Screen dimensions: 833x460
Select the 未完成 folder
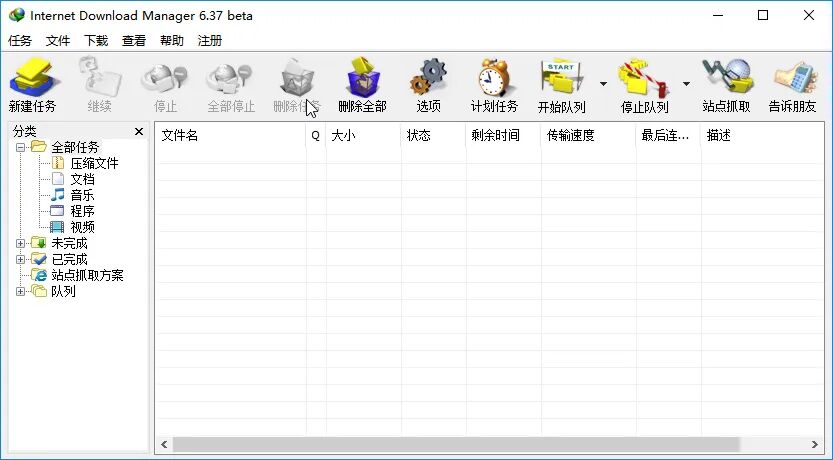point(69,243)
